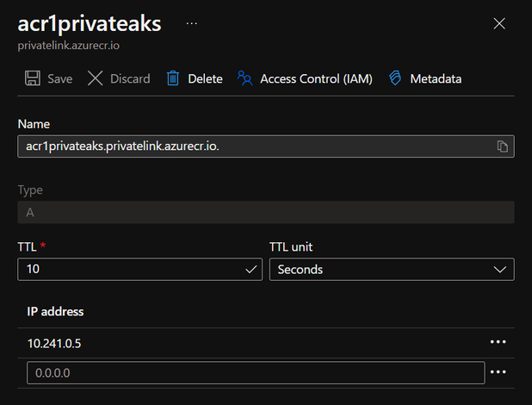This screenshot has height=405, width=532.
Task: Click the Access Control (IAM) label
Action: [x=316, y=78]
